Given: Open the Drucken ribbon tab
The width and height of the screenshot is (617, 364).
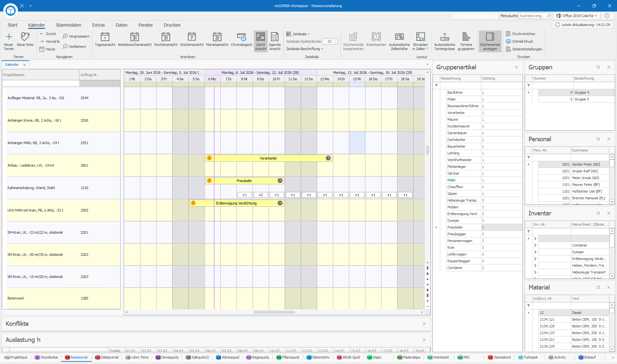Looking at the screenshot, I should click(172, 25).
